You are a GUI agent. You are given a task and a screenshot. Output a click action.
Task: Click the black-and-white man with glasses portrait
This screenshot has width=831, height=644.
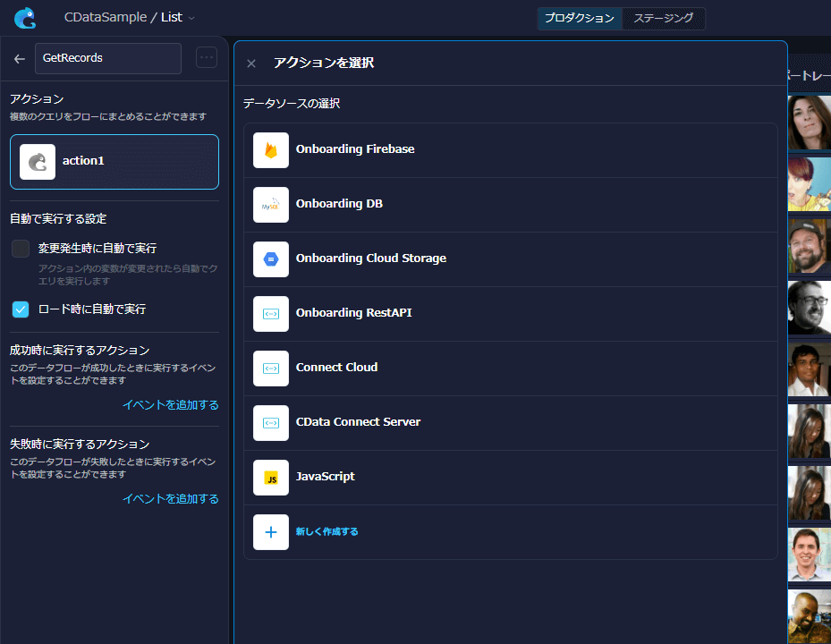[810, 308]
